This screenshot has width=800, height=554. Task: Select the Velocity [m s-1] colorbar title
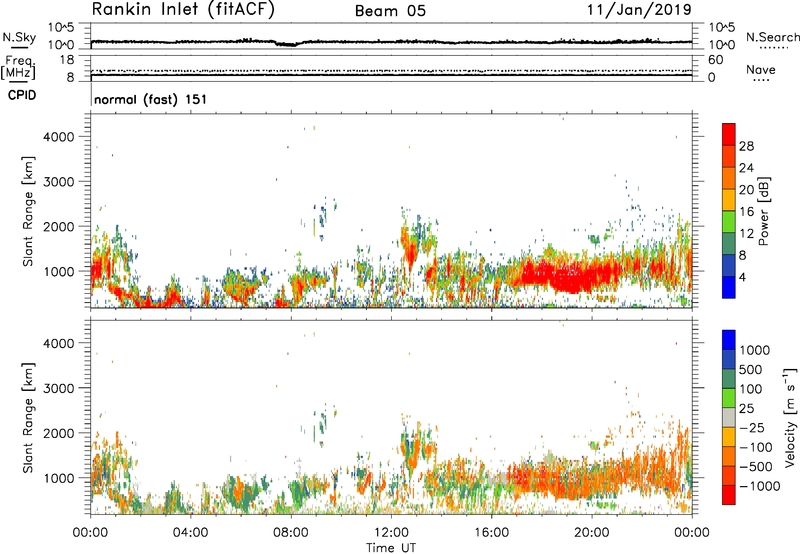[x=790, y=417]
